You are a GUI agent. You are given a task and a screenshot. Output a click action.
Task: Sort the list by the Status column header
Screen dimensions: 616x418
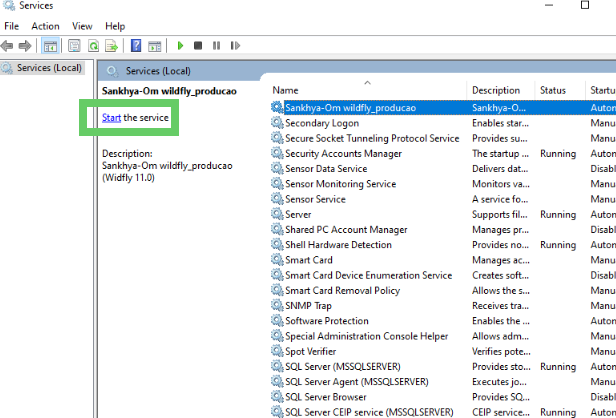tap(553, 90)
